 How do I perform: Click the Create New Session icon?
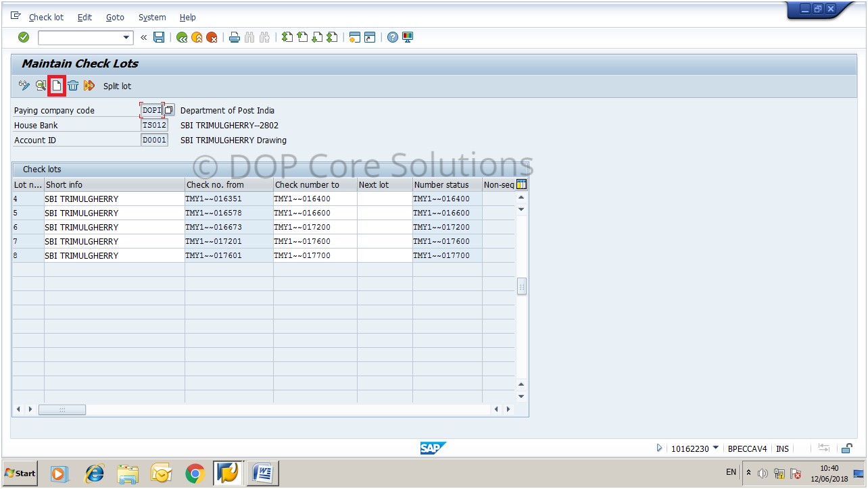[x=355, y=37]
